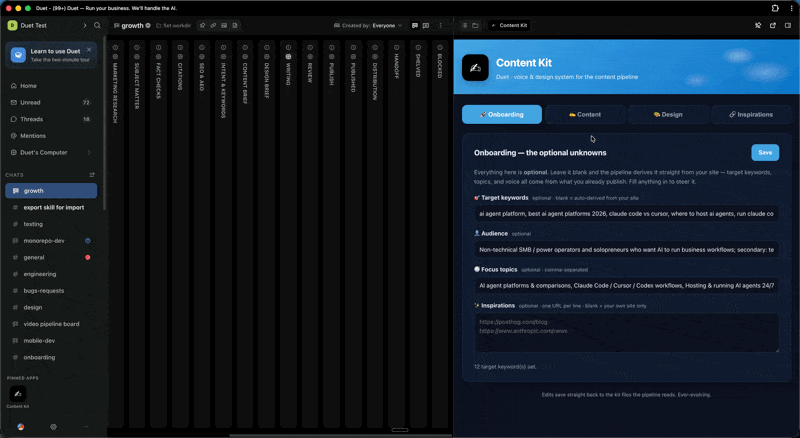Click the image panel icon in board toolbar
Viewport: 800px width, 438px height.
(224, 26)
